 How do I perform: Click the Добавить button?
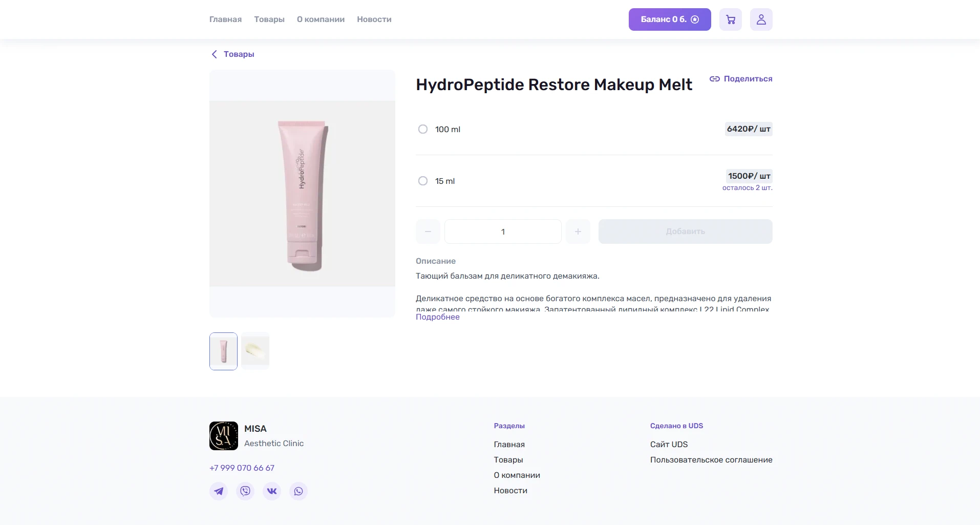686,232
